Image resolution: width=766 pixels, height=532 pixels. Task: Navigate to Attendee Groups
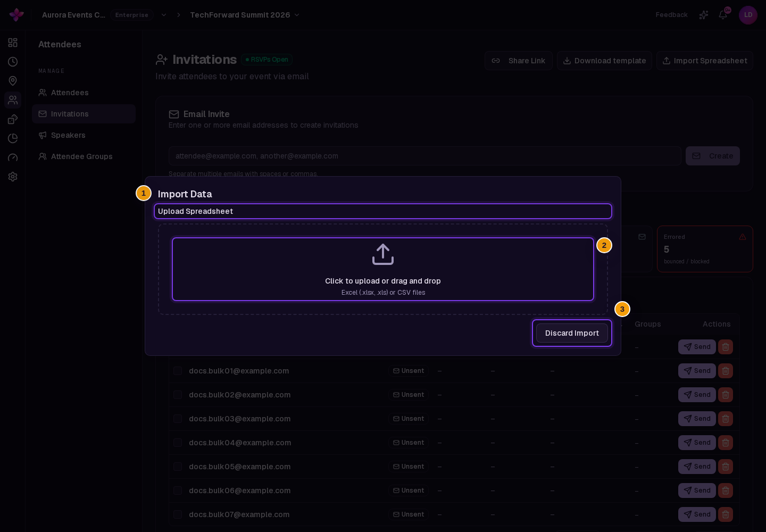click(x=84, y=156)
